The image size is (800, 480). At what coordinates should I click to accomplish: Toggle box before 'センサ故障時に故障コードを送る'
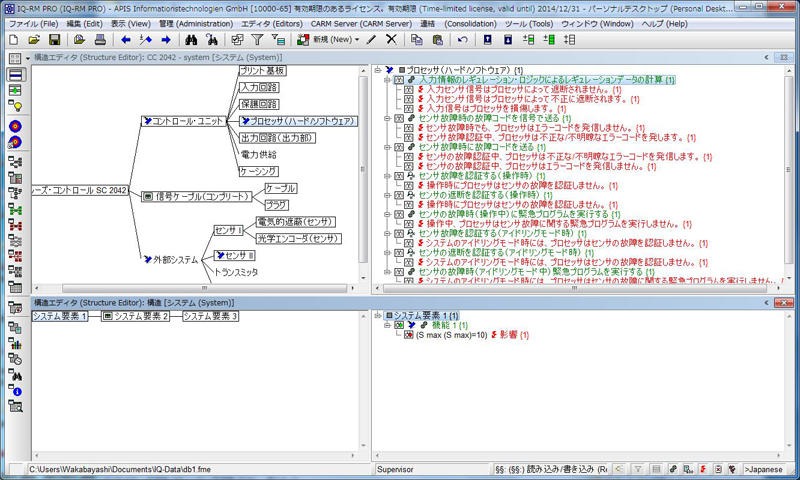click(398, 147)
